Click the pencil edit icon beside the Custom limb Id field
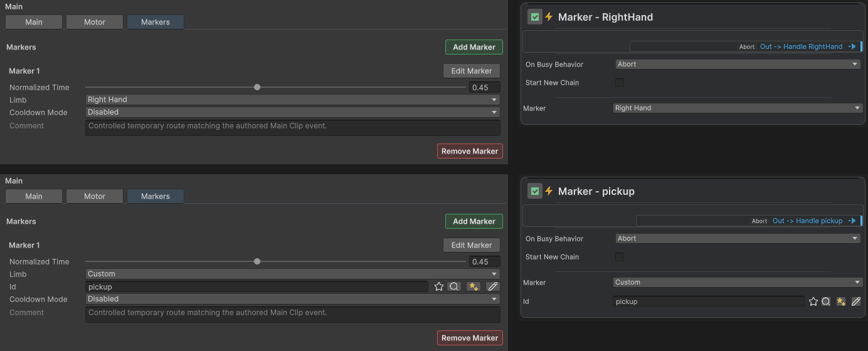 point(493,286)
